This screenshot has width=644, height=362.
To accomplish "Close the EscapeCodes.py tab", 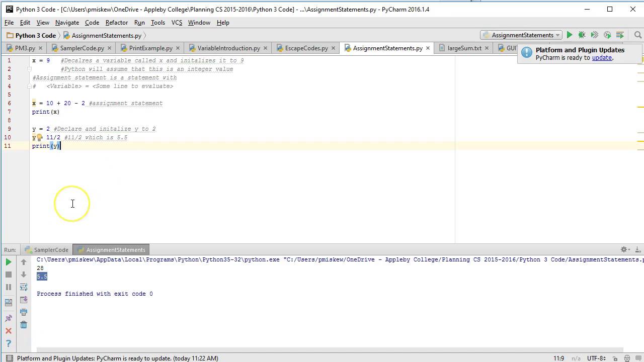I will point(334,48).
